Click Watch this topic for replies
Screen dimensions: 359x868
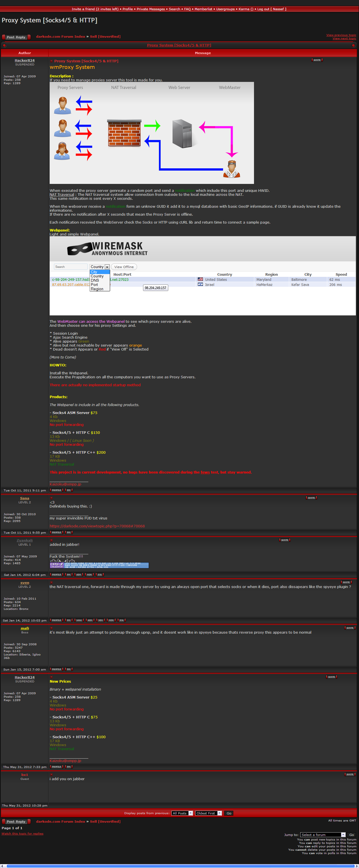point(22,834)
